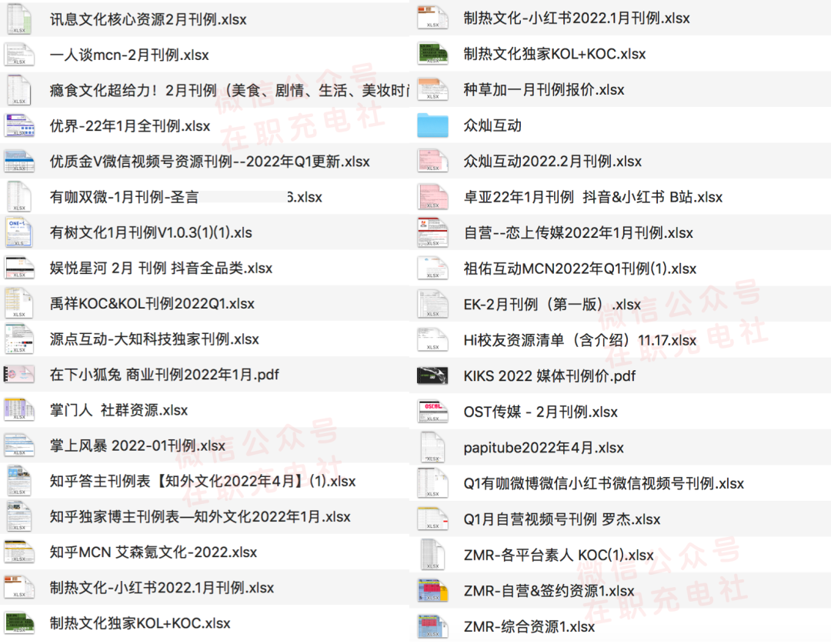Screen dimensions: 831x644
Task: Click the 一人谈mcn-2月刊例.xlsx filename
Action: [128, 55]
